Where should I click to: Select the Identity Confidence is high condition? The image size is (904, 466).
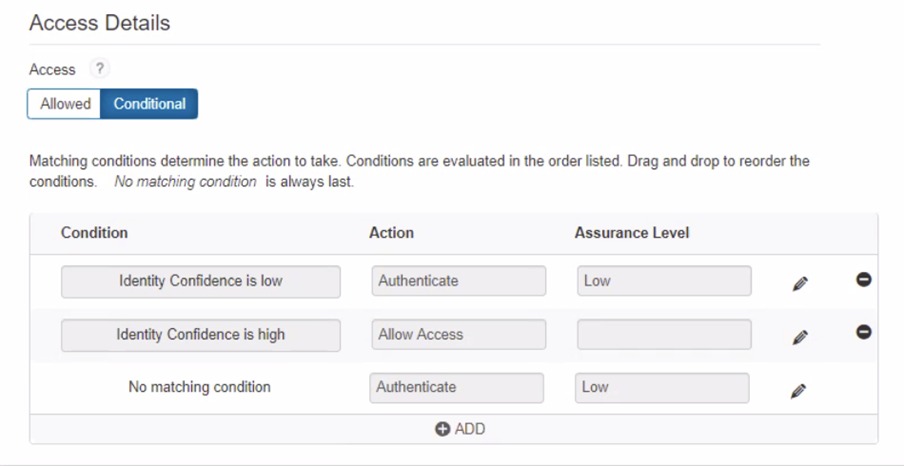point(200,335)
